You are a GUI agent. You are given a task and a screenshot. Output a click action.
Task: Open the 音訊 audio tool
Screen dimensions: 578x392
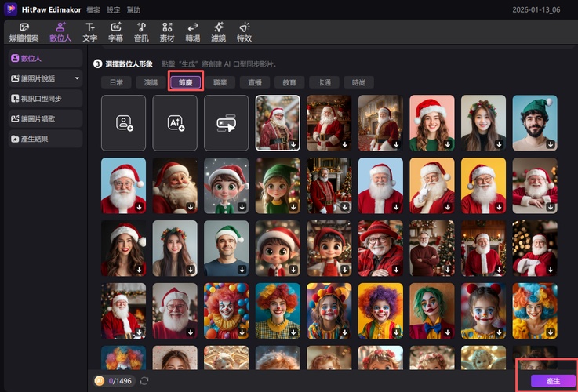pos(141,32)
